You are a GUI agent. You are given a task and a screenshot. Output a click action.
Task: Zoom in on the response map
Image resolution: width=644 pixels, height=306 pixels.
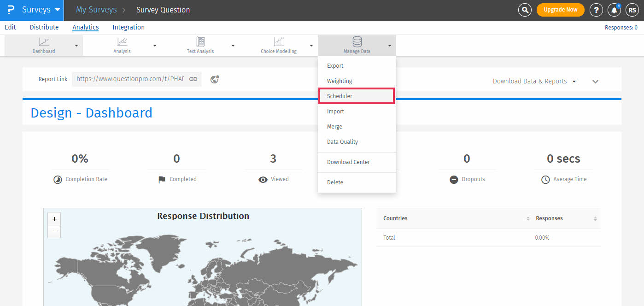[54, 219]
